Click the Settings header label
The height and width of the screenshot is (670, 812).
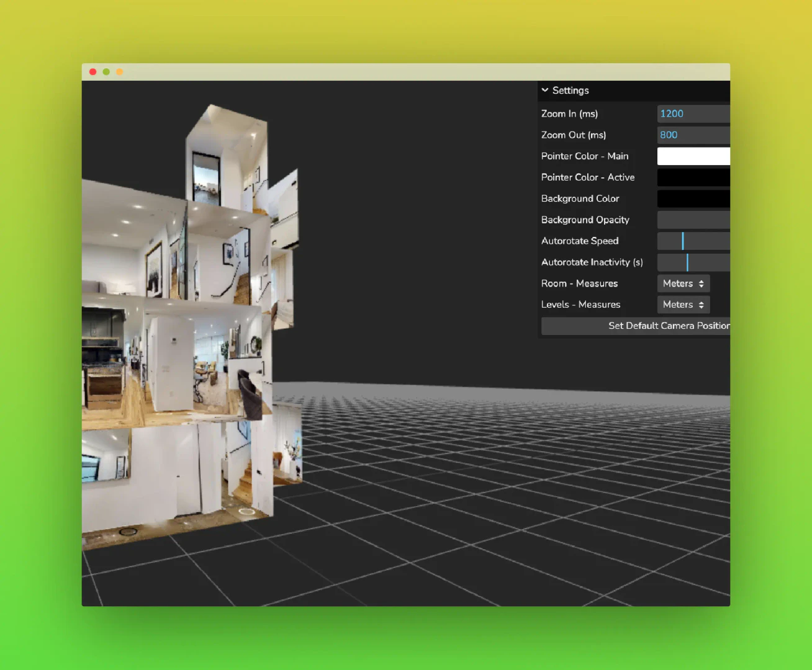[571, 90]
